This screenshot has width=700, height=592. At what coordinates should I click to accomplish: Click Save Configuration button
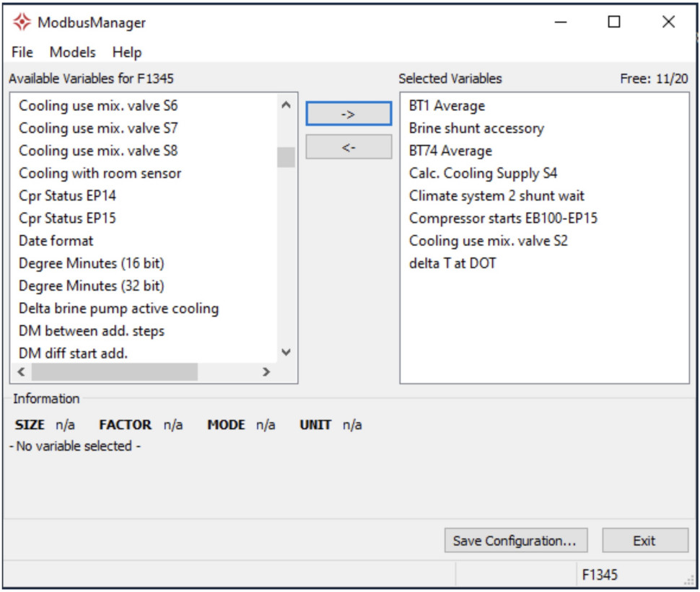(x=515, y=541)
